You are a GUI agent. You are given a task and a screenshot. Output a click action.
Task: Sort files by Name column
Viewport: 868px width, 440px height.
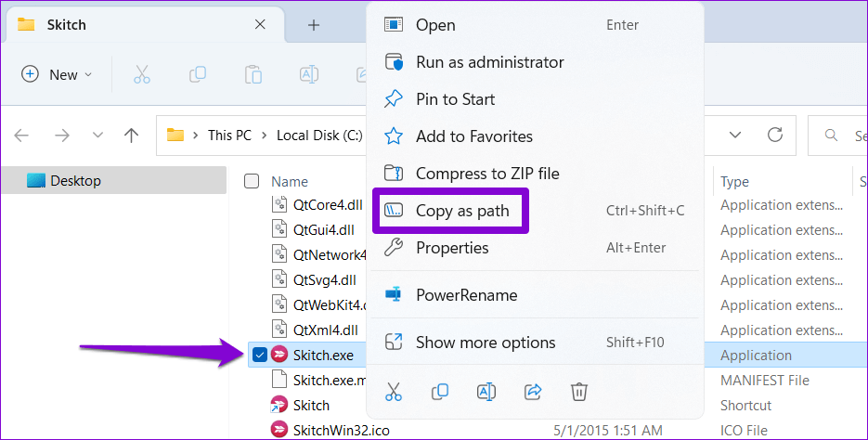point(290,182)
